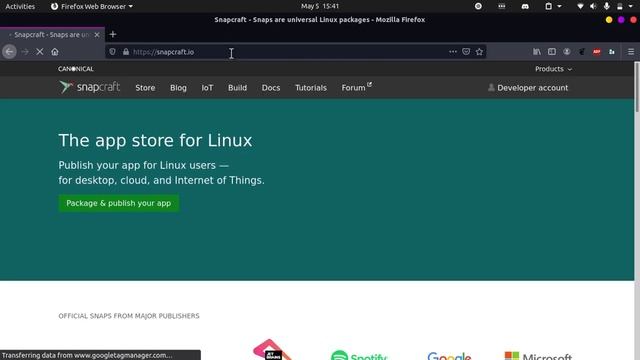Open the Firefox hamburger menu
Viewport: 640px width, 360px height.
pos(631,51)
